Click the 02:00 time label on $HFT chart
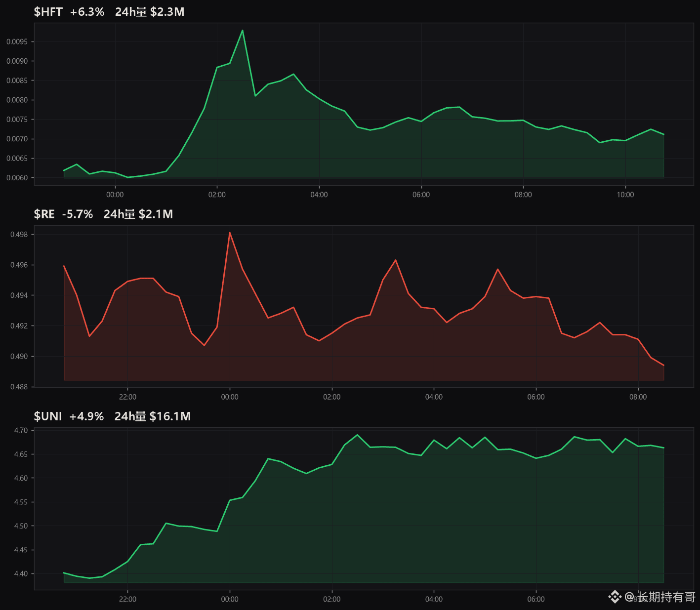Screen dimensions: 700x610 217,195
